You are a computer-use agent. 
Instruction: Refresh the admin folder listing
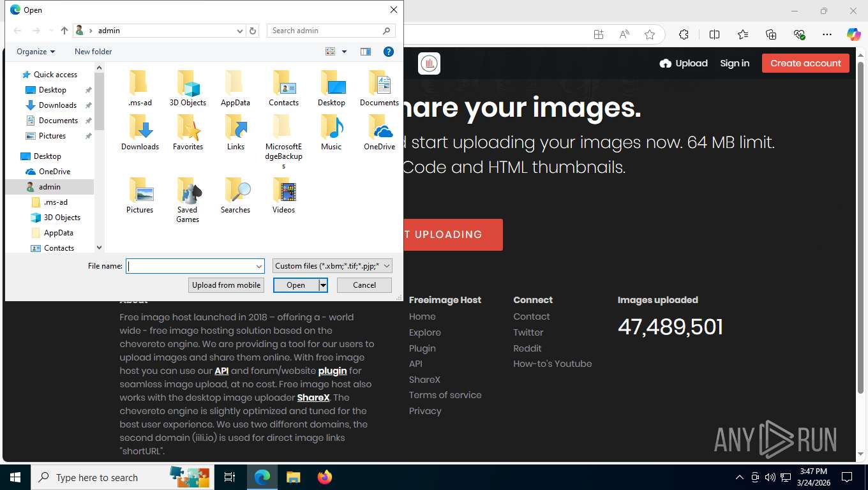coord(253,31)
